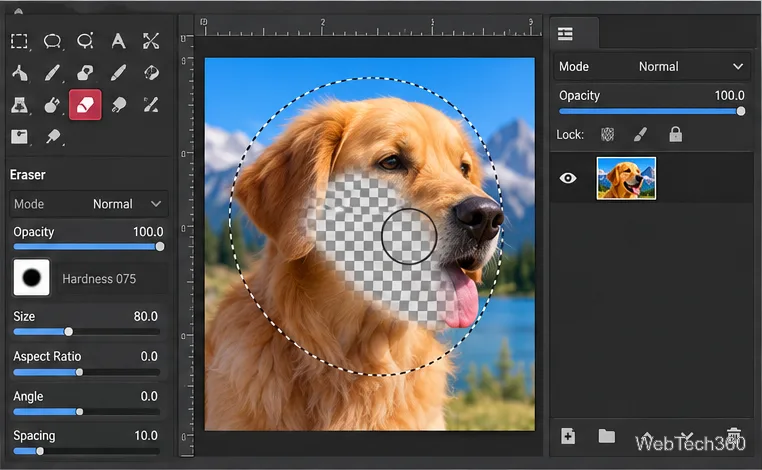Screen dimensions: 762x470
Task: Click the layer Opacity value 100.0
Action: click(729, 96)
